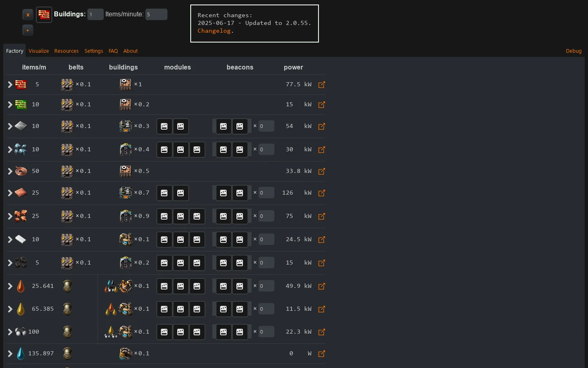The width and height of the screenshot is (588, 368).
Task: Select first module slot in iron plate row
Action: [x=164, y=126]
